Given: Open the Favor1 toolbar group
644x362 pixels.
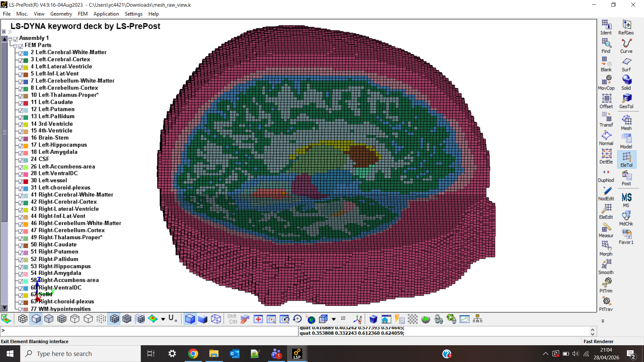Looking at the screenshot, I should [x=626, y=237].
